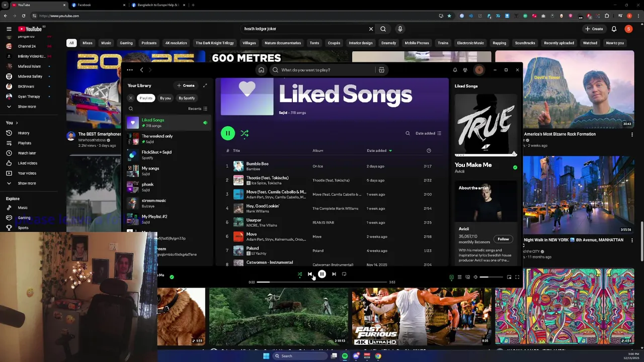644x362 pixels.
Task: Mute Spotify volume speaker icon
Action: [x=475, y=277]
